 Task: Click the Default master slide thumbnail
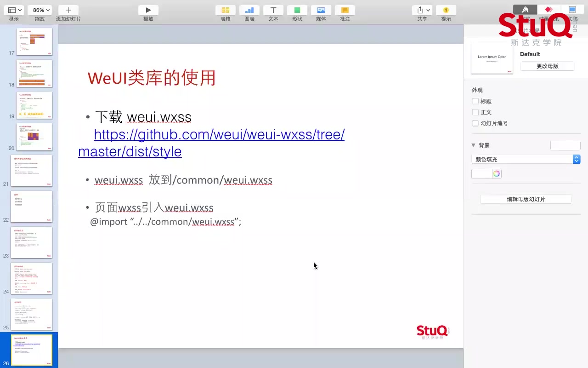[x=492, y=58]
